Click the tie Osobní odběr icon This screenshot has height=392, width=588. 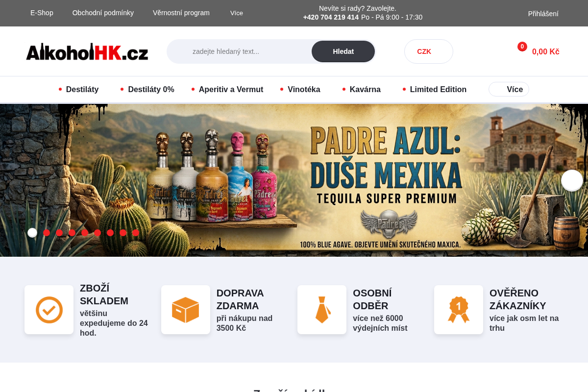pyautogui.click(x=322, y=310)
